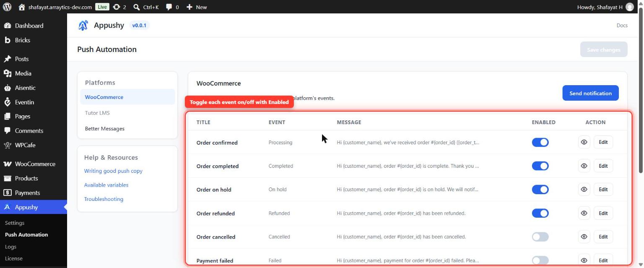The image size is (644, 268).
Task: Disable the Order confirmed toggle
Action: [540, 142]
